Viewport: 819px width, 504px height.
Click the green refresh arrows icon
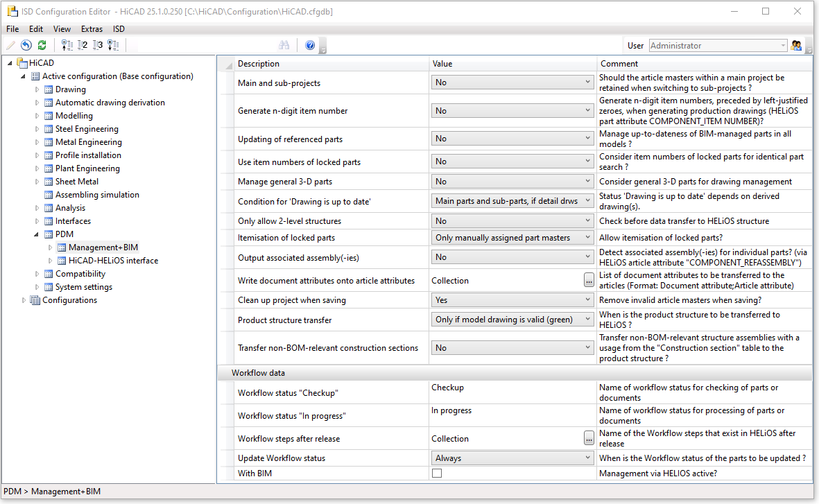pos(42,46)
